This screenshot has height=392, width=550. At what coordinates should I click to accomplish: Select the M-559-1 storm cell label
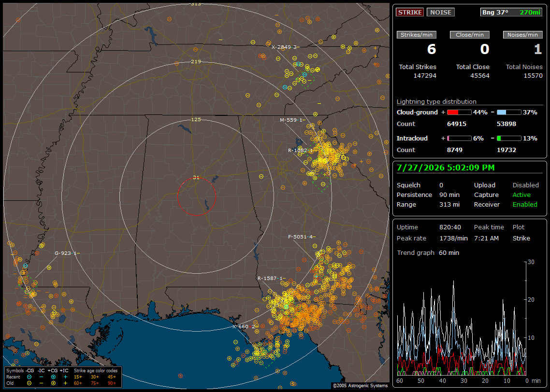click(x=291, y=120)
